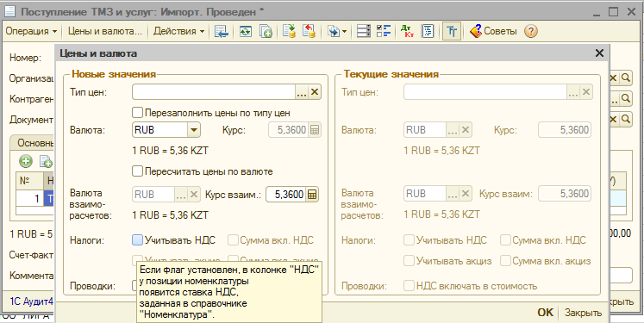Confirm the dialog with OK
Screen dimensions: 644x323
point(546,313)
